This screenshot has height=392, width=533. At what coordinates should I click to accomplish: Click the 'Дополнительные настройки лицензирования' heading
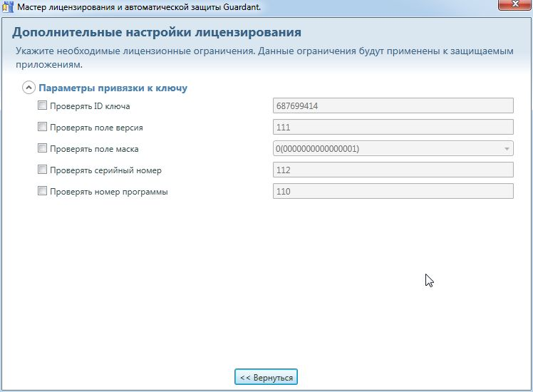click(157, 33)
